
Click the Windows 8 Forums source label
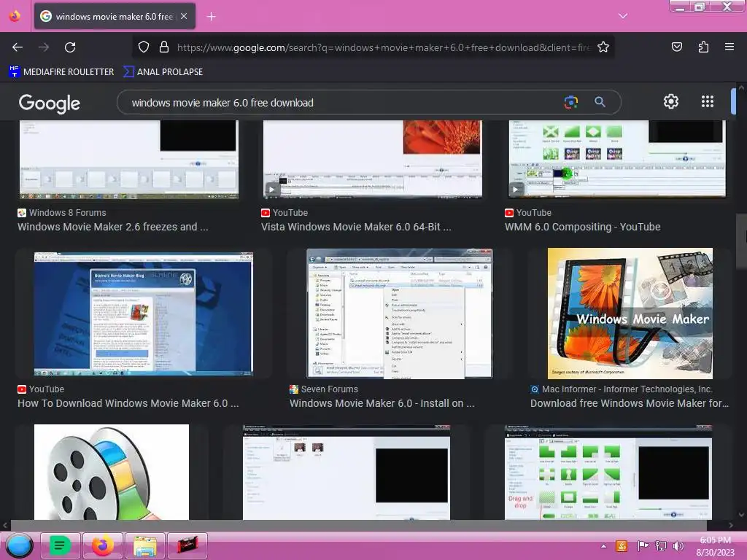click(x=62, y=213)
